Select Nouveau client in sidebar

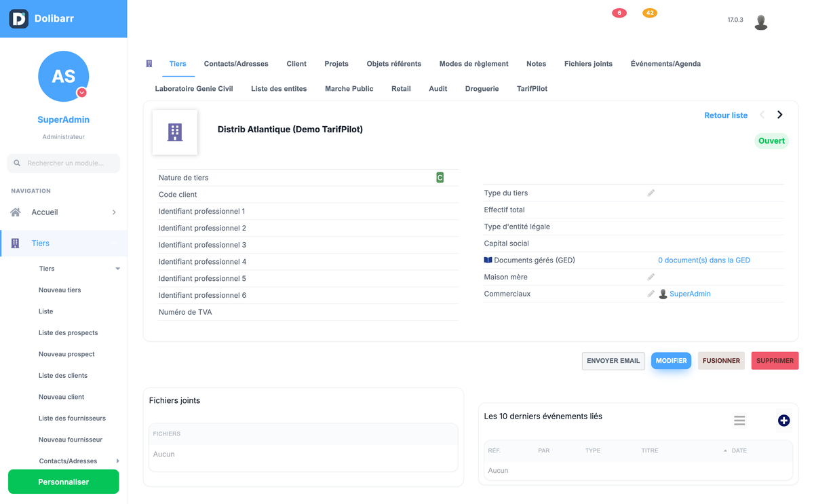[62, 397]
